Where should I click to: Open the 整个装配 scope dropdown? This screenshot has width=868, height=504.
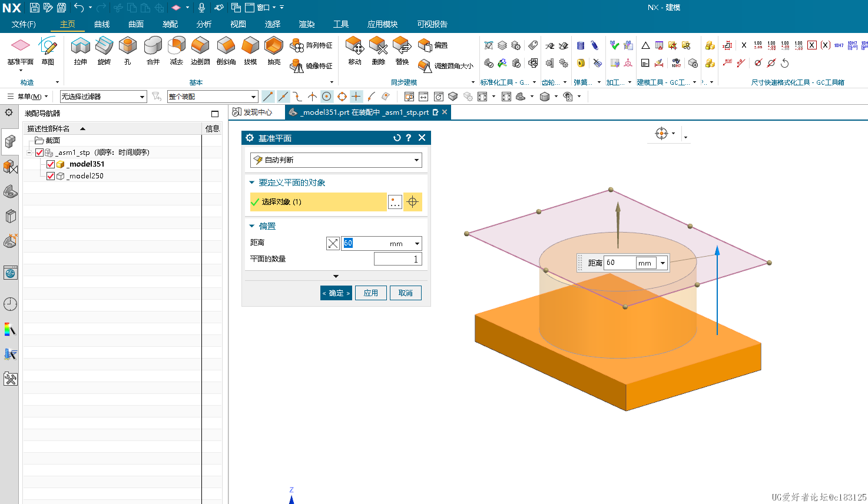[x=213, y=97]
